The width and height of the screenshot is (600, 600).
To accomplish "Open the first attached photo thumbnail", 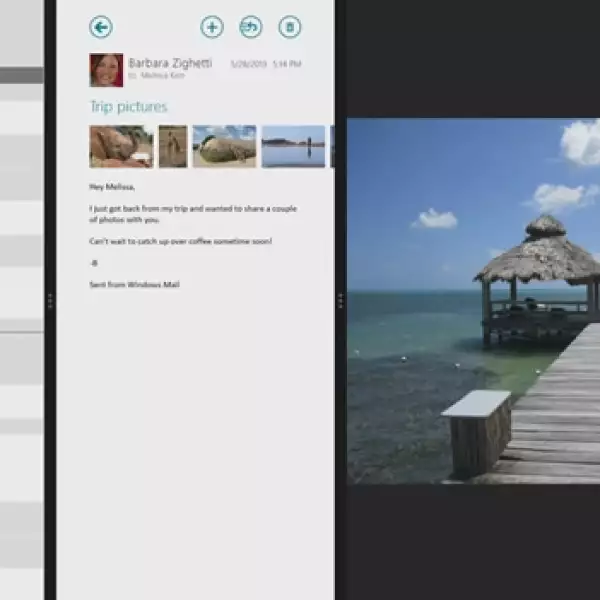I will tap(121, 146).
